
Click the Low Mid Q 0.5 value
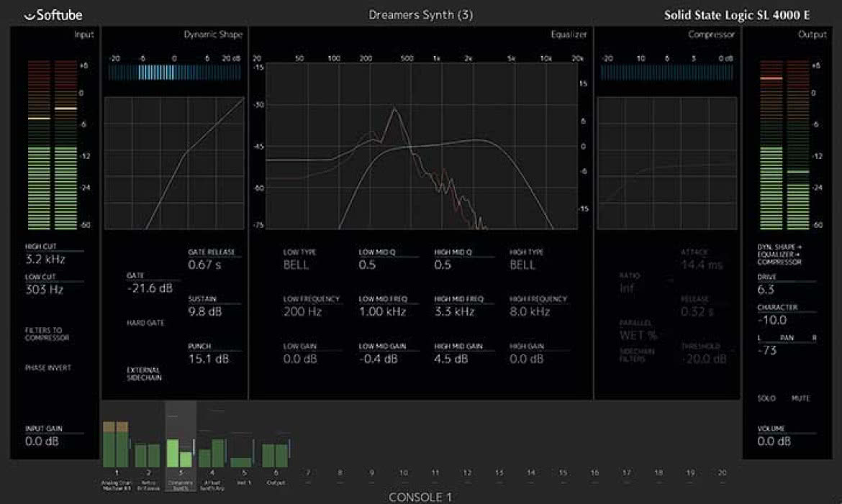[x=367, y=265]
